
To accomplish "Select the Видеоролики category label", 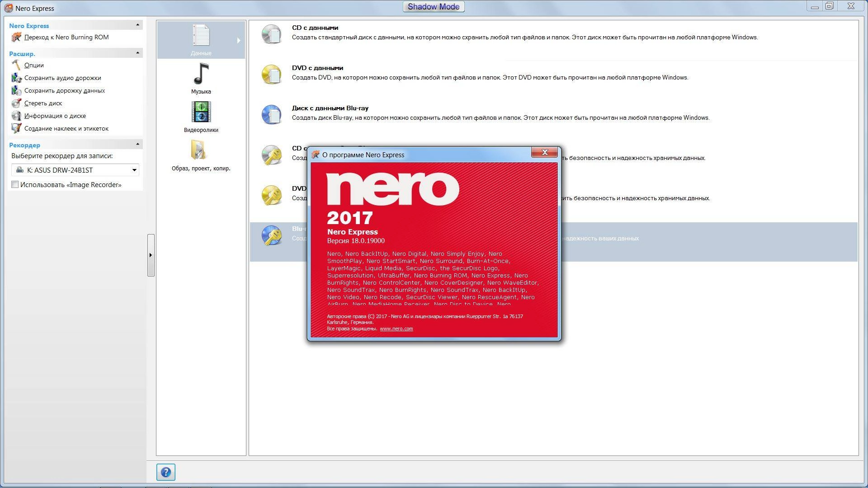I will (x=201, y=130).
